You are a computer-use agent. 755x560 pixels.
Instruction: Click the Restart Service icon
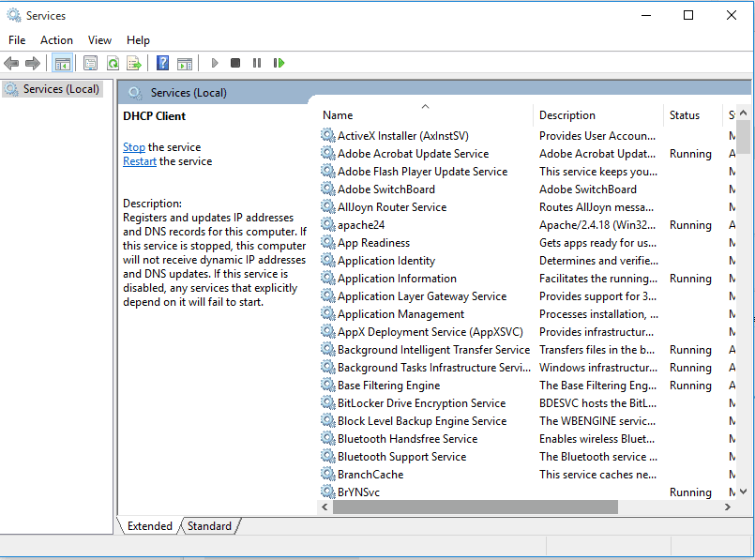pyautogui.click(x=279, y=63)
